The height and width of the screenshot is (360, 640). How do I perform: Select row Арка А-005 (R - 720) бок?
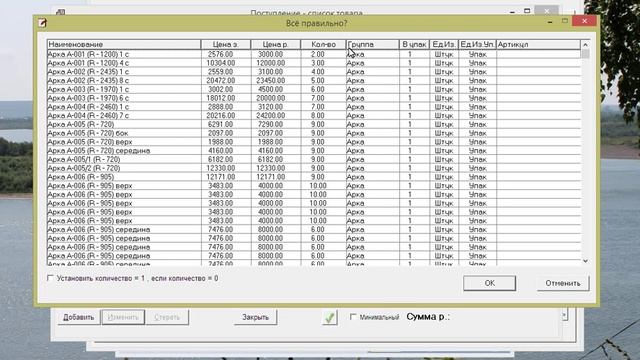tap(313, 133)
